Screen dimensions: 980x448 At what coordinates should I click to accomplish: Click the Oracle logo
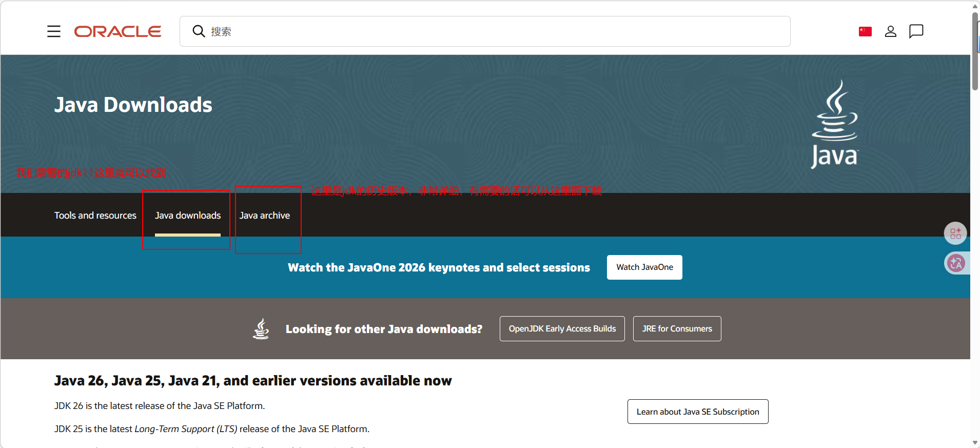(118, 31)
